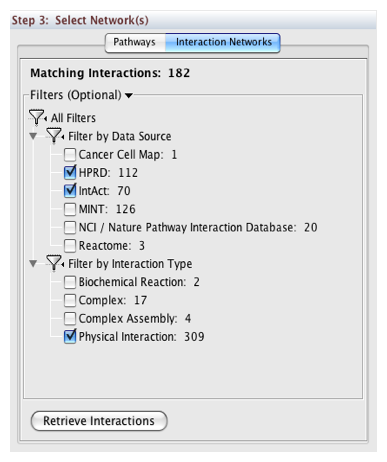Uncheck the IntAct data source checkbox

pyautogui.click(x=70, y=191)
